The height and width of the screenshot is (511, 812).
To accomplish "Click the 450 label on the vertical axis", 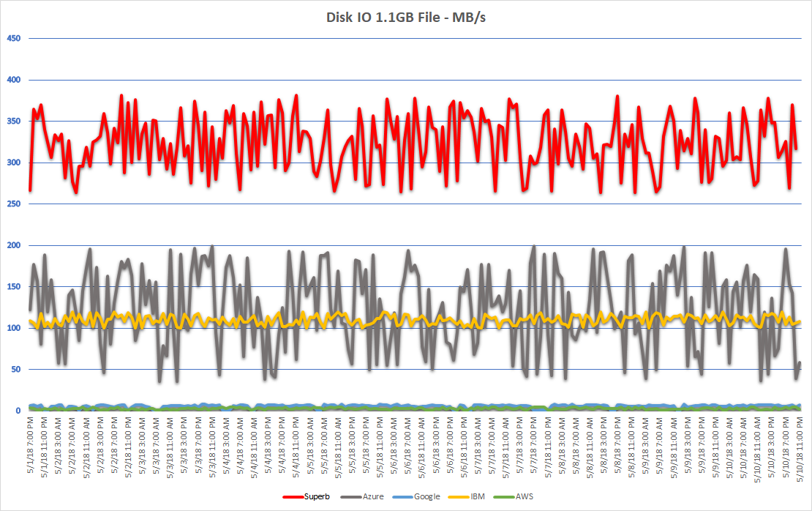I will (12, 38).
